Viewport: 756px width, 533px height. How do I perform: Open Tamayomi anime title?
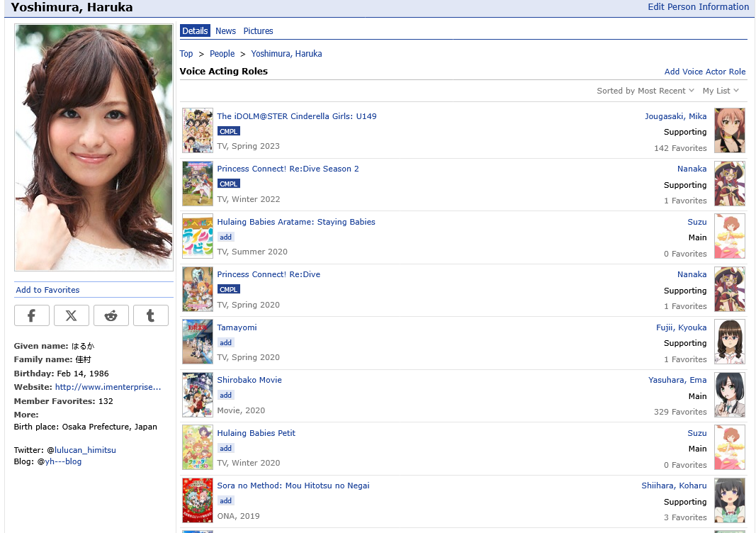click(237, 327)
